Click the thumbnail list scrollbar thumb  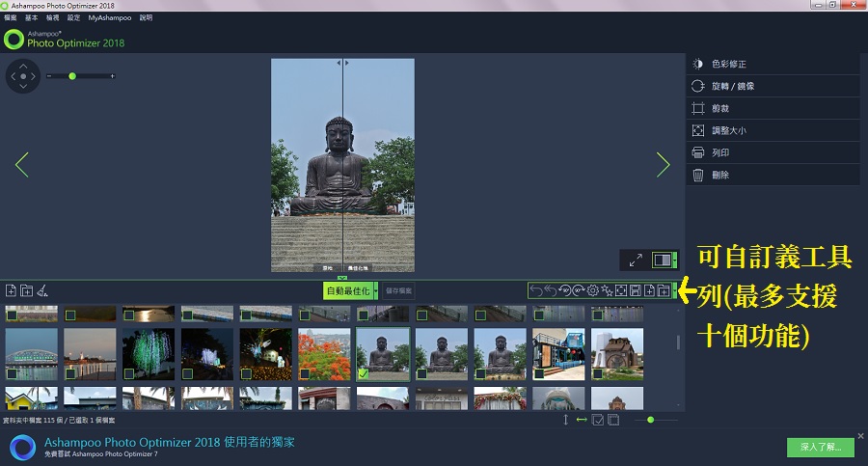point(678,342)
